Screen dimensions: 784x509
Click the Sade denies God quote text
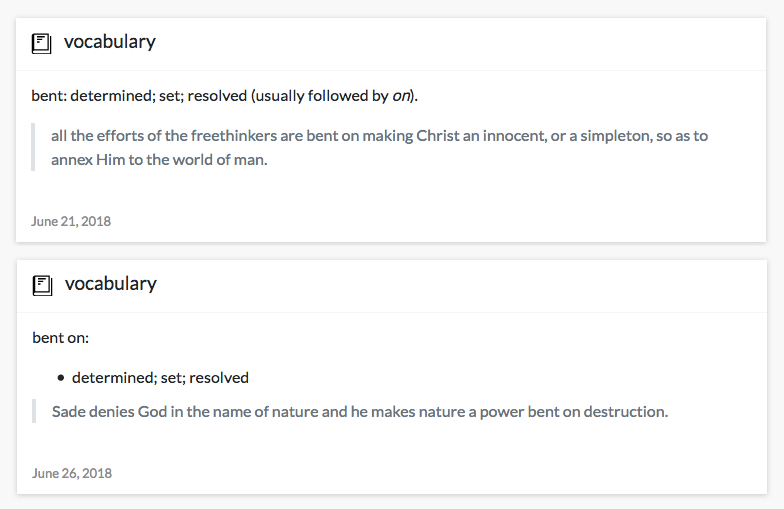pyautogui.click(x=360, y=412)
